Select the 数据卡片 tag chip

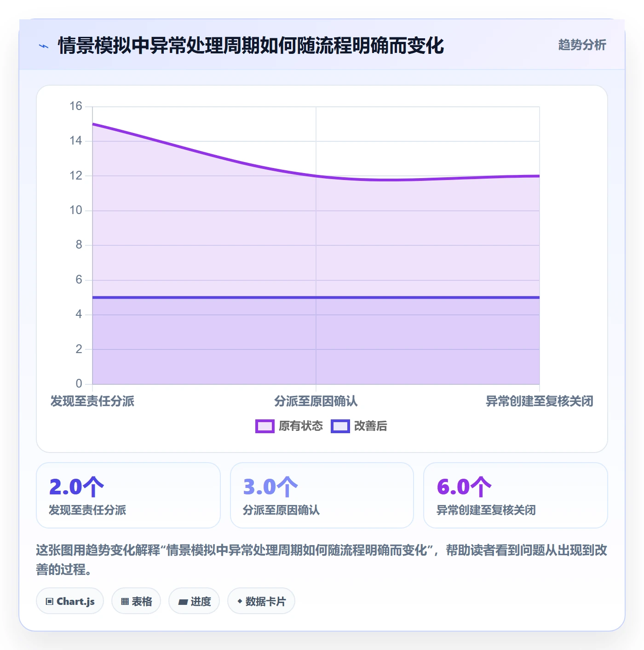coord(261,601)
